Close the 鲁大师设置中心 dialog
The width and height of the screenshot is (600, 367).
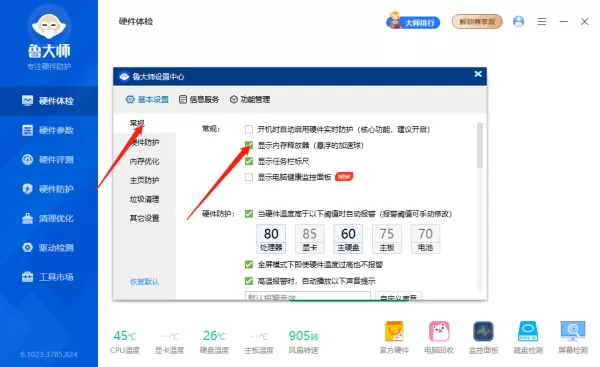coord(478,74)
